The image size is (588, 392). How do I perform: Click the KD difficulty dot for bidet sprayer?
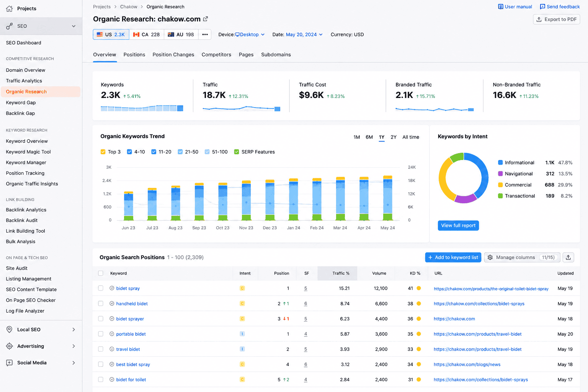tap(419, 318)
